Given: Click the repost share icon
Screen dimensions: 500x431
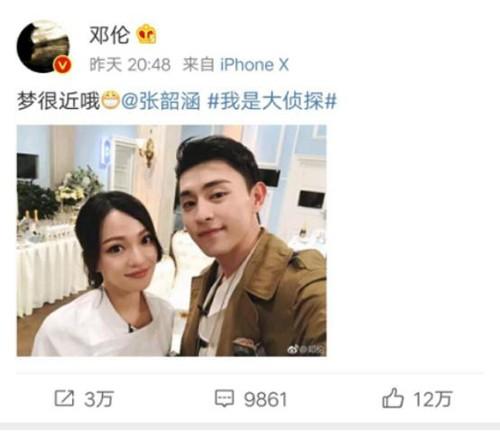Looking at the screenshot, I should pos(64,398).
